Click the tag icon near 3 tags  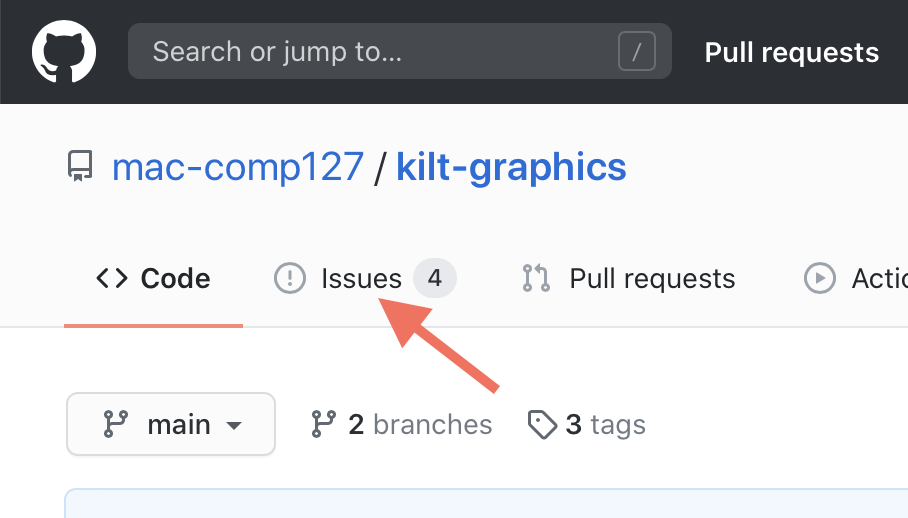coord(542,426)
